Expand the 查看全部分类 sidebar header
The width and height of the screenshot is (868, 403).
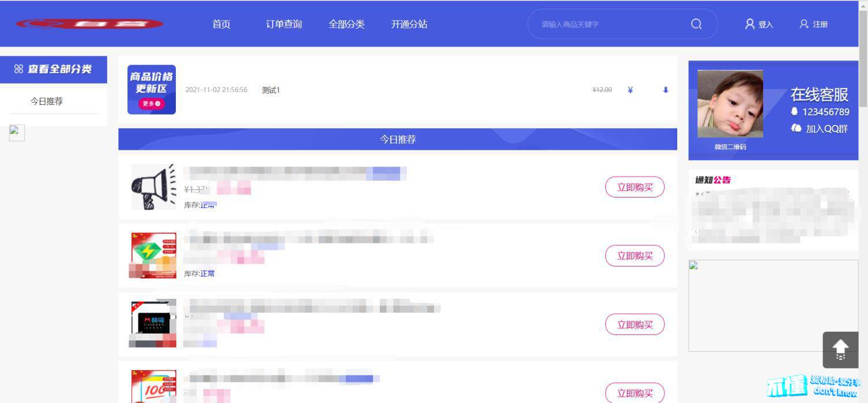coord(54,69)
